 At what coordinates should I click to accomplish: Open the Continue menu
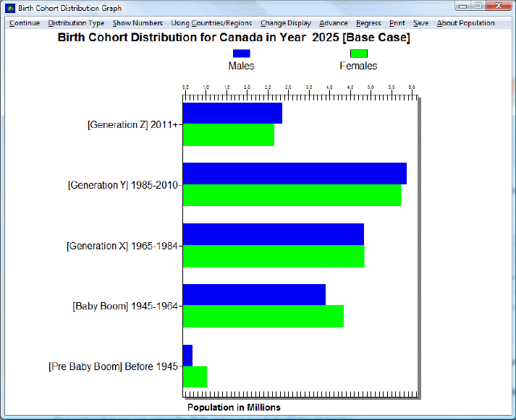[25, 23]
